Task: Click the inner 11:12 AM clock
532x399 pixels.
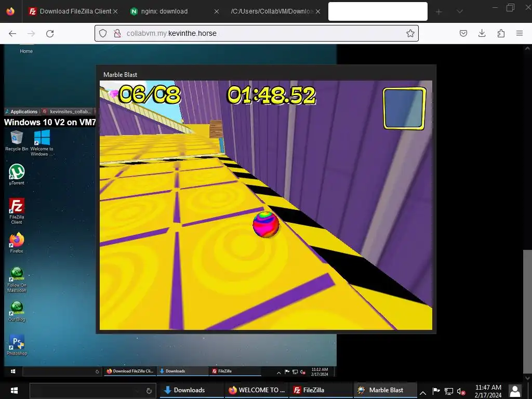Action: coord(320,371)
